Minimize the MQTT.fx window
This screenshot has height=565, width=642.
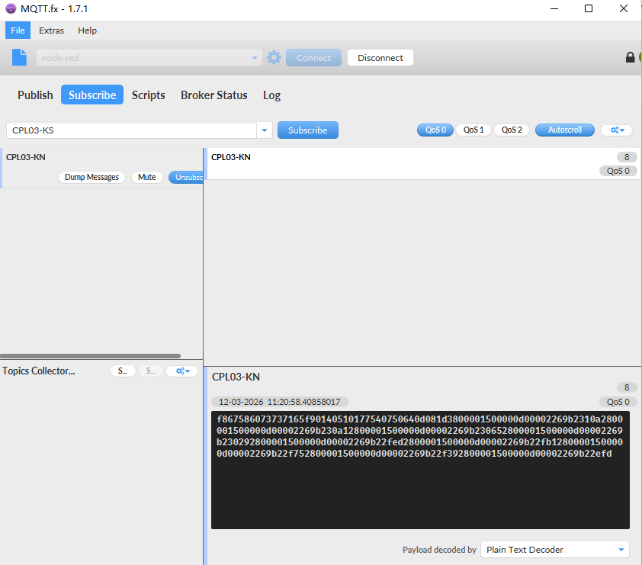pos(554,9)
